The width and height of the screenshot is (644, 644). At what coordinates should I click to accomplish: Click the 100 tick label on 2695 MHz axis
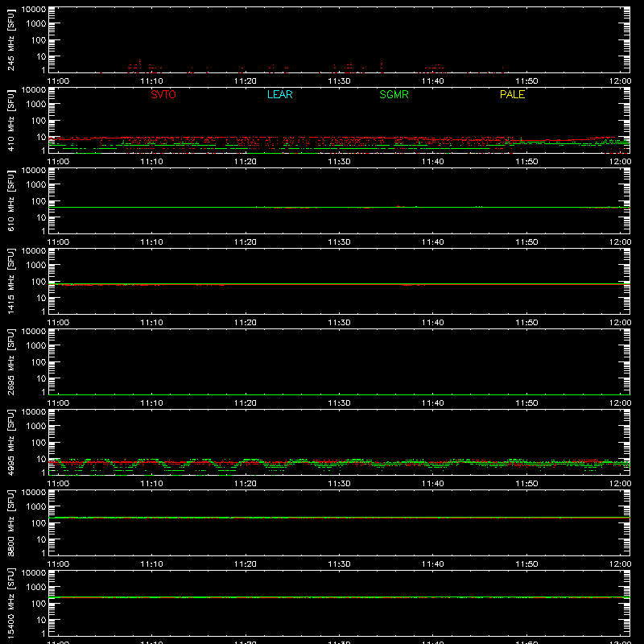(39, 362)
